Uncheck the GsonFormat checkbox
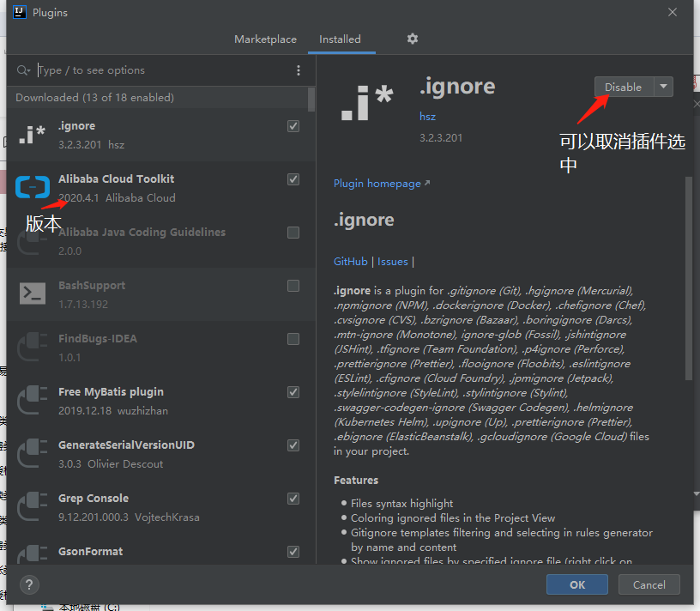Viewport: 700px width, 611px height. point(293,552)
